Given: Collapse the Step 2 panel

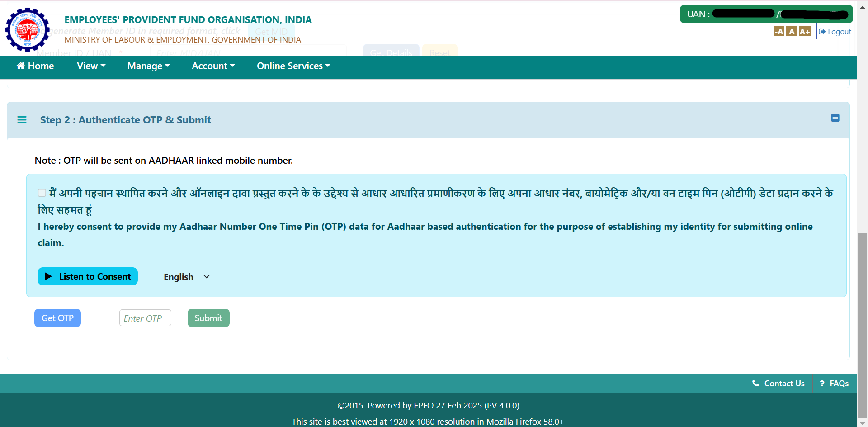Looking at the screenshot, I should [835, 118].
